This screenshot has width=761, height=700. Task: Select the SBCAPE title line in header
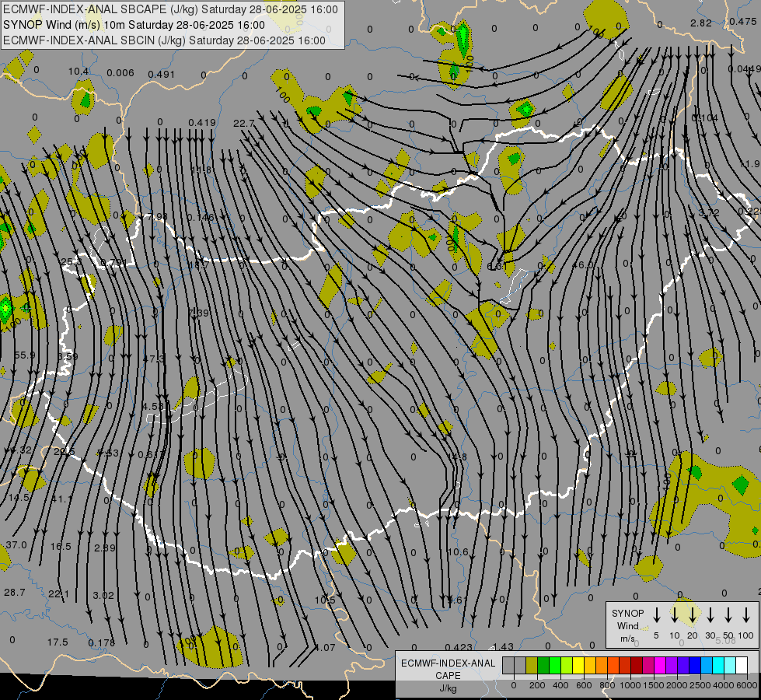[170, 9]
